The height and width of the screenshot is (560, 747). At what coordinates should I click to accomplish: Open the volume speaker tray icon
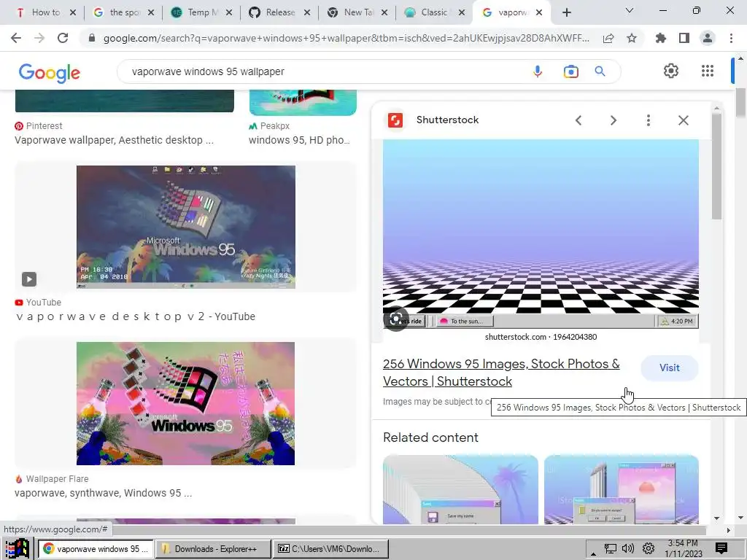628,548
